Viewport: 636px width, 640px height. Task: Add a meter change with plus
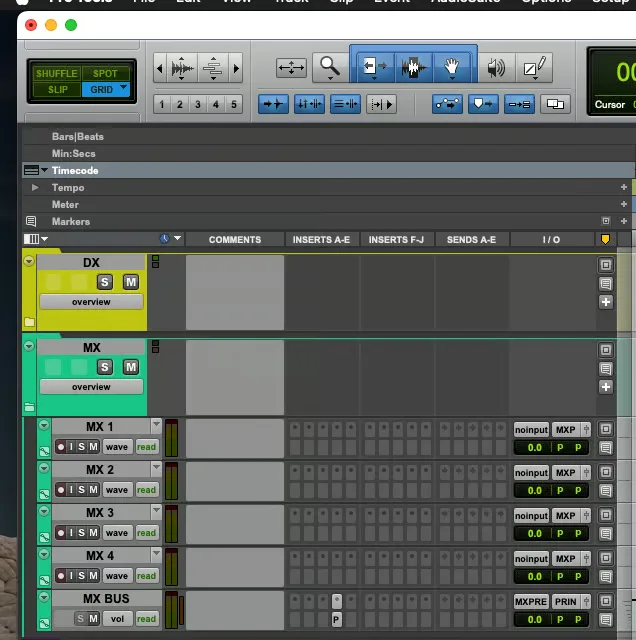[623, 204]
